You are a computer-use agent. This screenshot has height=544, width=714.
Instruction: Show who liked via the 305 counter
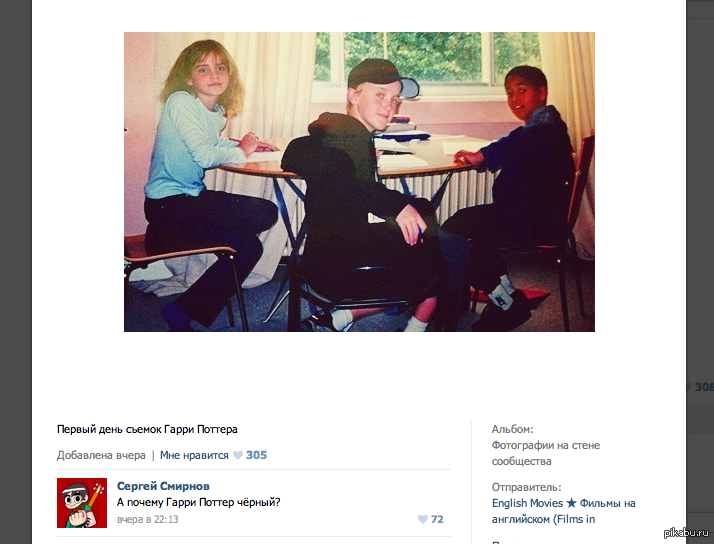[x=256, y=455]
